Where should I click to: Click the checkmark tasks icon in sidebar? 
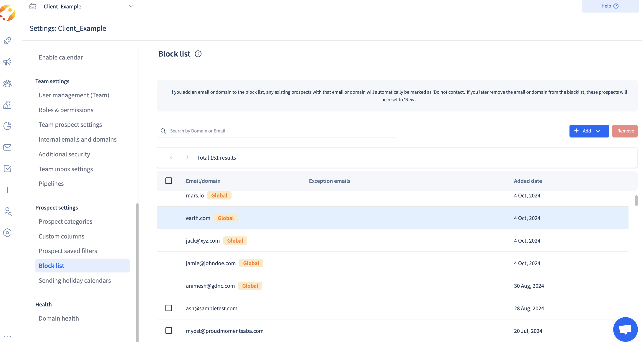point(8,169)
